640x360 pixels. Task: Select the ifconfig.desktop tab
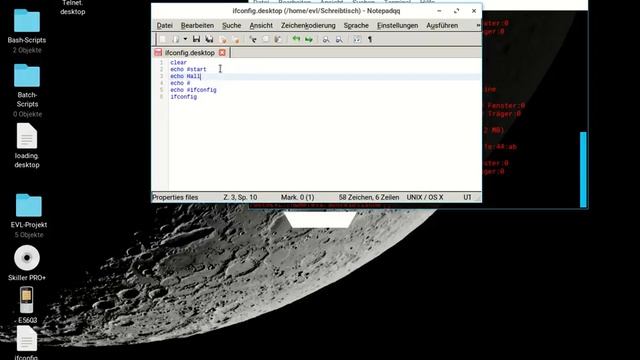[190, 53]
